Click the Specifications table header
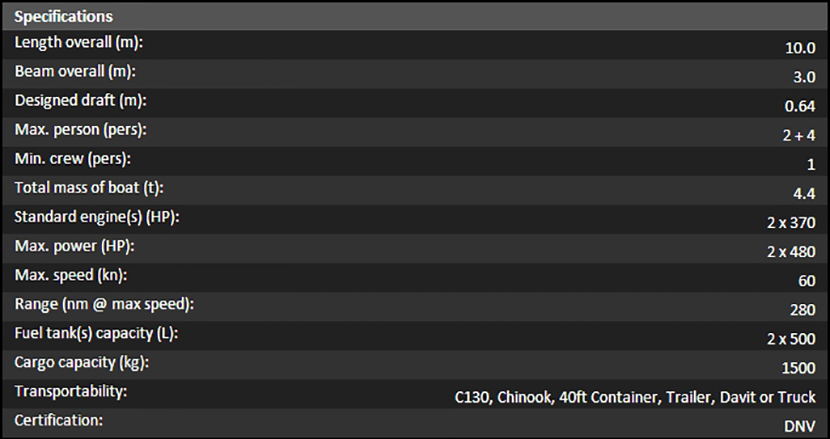The height and width of the screenshot is (439, 830). (63, 17)
